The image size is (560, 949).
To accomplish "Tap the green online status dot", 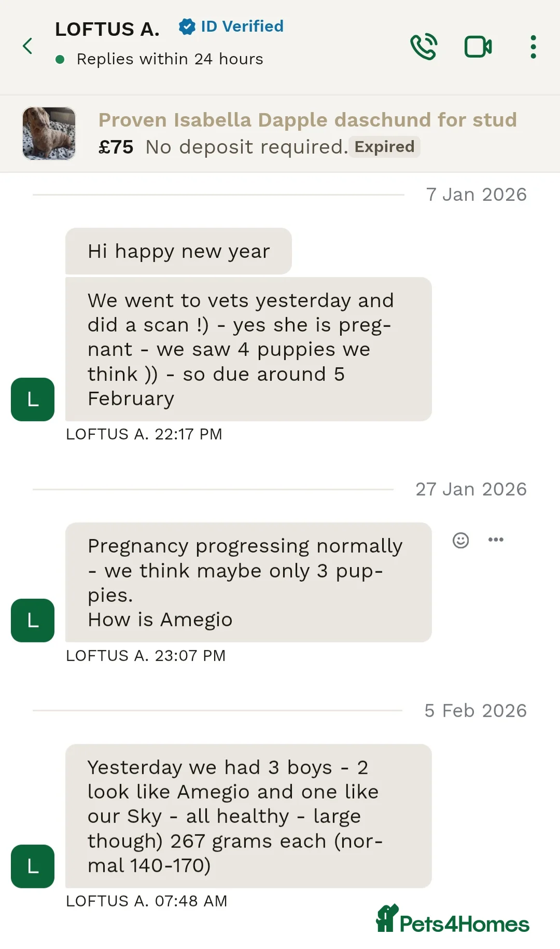I will coord(60,60).
